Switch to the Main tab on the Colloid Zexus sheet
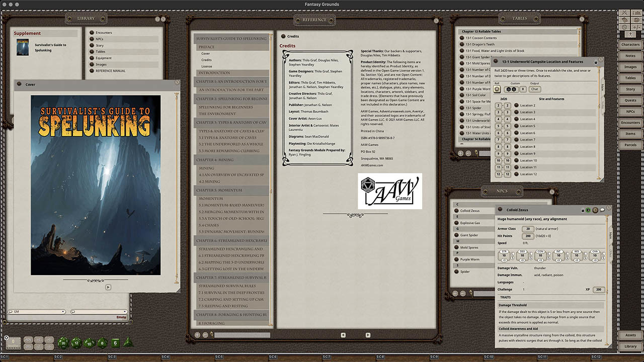The image size is (644, 362). point(610,233)
